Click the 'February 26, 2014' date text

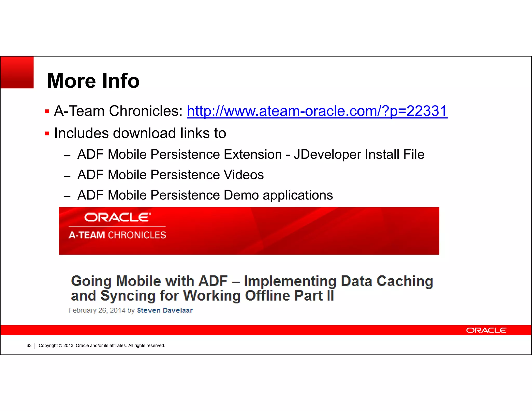[97, 310]
